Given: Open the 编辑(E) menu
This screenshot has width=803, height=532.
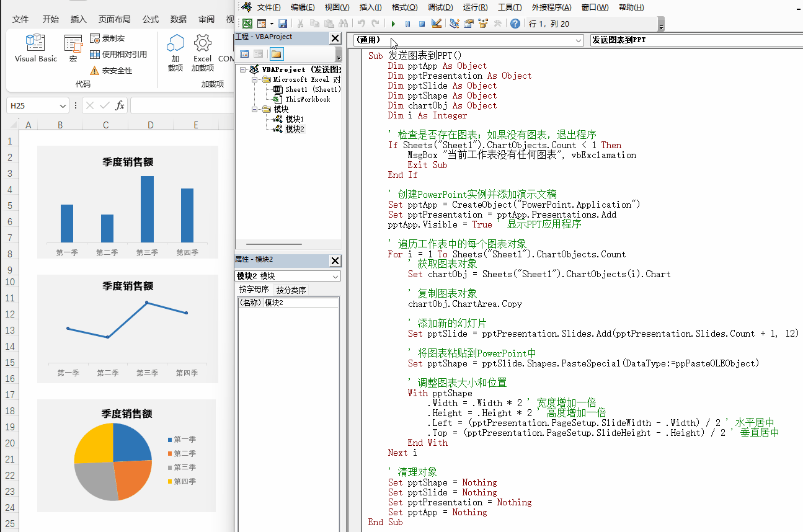Looking at the screenshot, I should [303, 7].
